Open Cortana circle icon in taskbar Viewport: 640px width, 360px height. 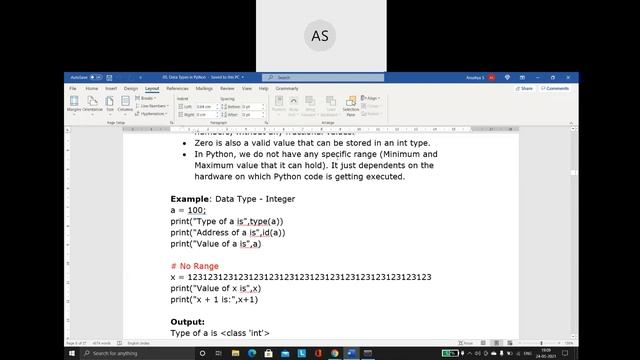tap(202, 353)
